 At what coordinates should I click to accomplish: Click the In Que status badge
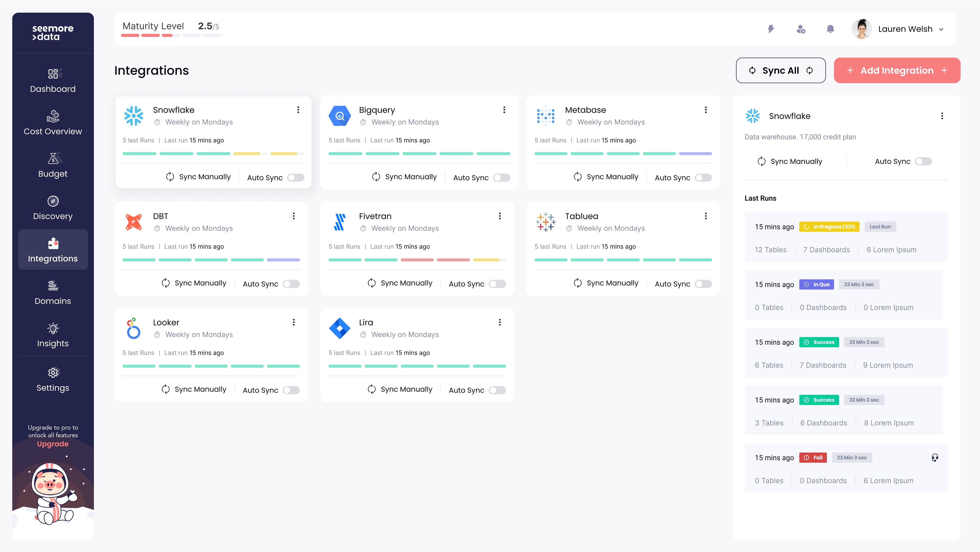(816, 284)
